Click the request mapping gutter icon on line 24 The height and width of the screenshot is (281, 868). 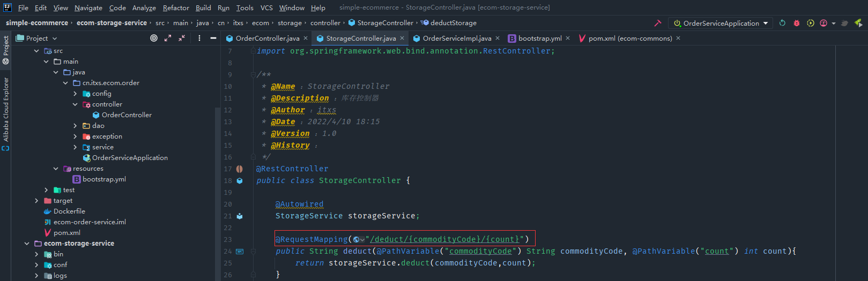click(x=240, y=252)
